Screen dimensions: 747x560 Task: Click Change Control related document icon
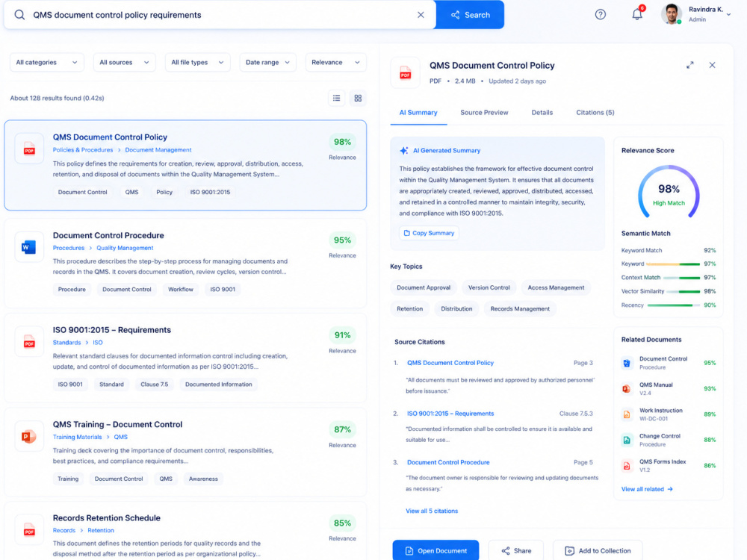click(x=627, y=441)
